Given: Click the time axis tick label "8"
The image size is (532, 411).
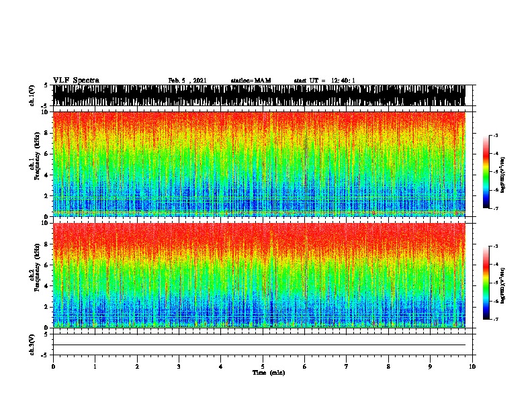Looking at the screenshot, I should tap(388, 367).
